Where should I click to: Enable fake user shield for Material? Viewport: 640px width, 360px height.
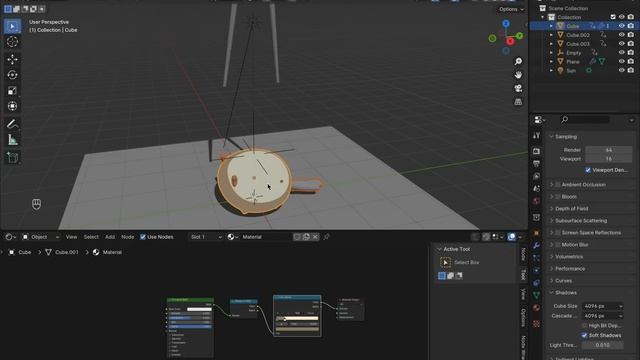pyautogui.click(x=297, y=237)
